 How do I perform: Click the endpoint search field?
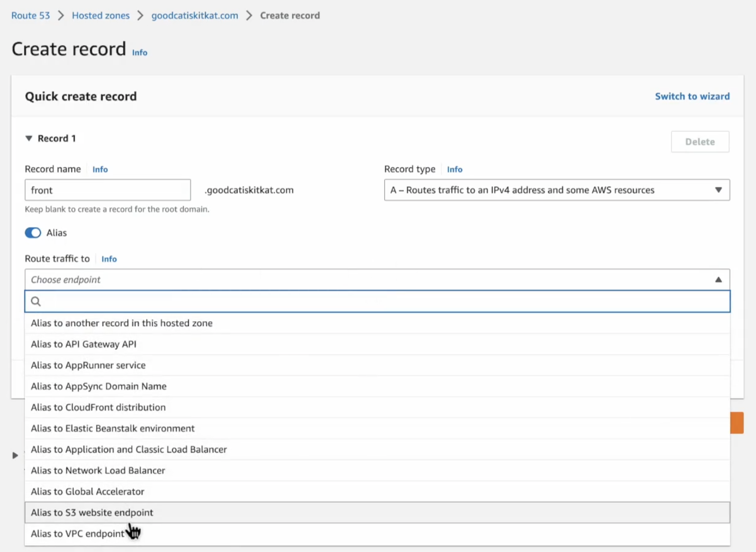click(377, 301)
